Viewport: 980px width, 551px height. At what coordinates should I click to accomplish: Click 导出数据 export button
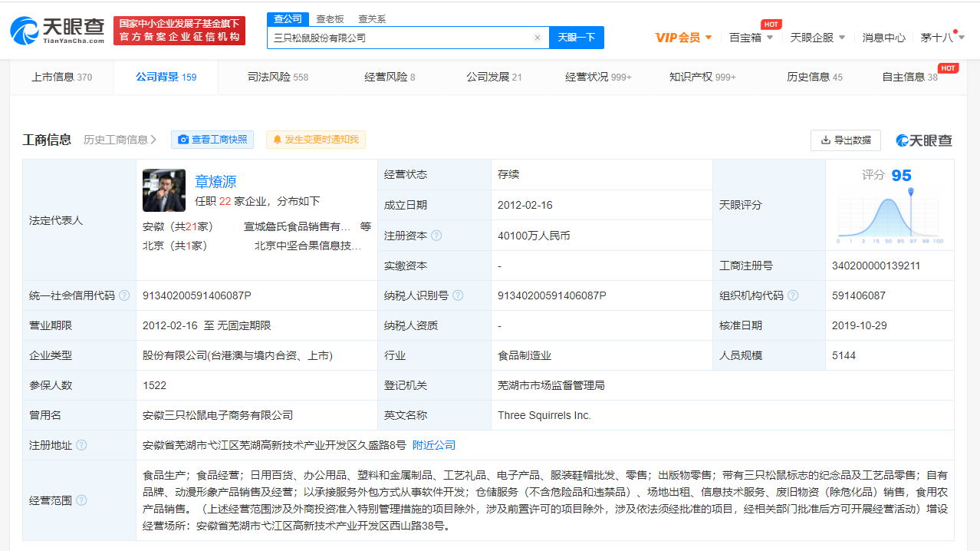click(846, 140)
